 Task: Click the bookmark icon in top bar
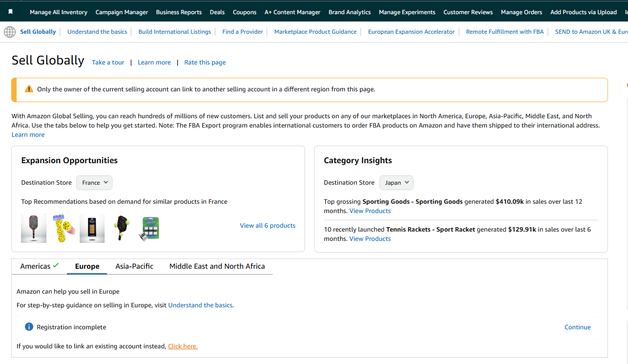tap(11, 12)
